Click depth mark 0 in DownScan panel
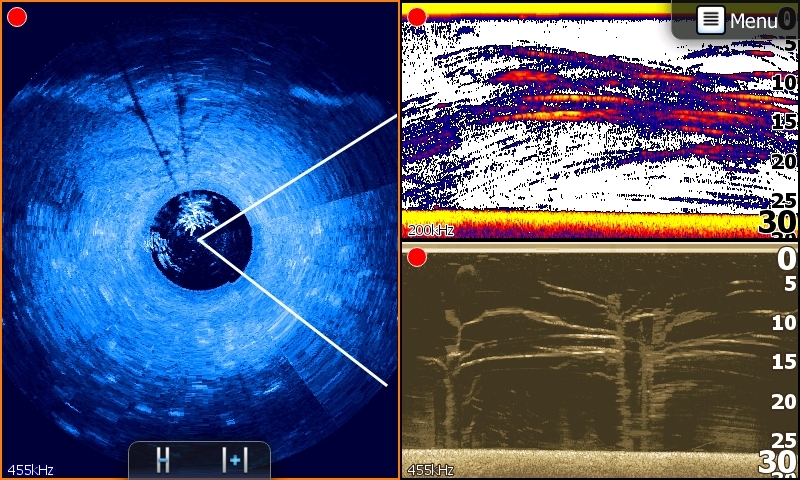The height and width of the screenshot is (480, 800). 786,259
